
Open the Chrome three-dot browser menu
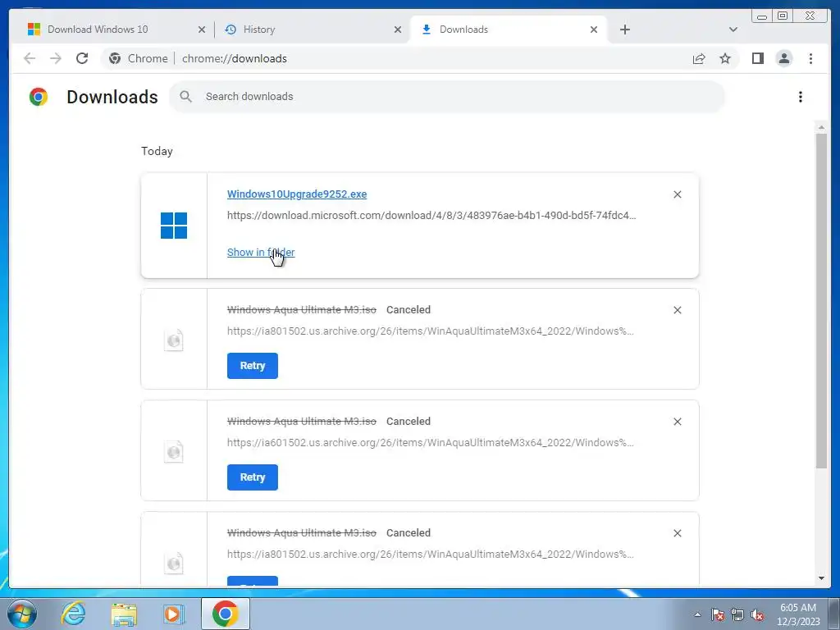click(810, 58)
